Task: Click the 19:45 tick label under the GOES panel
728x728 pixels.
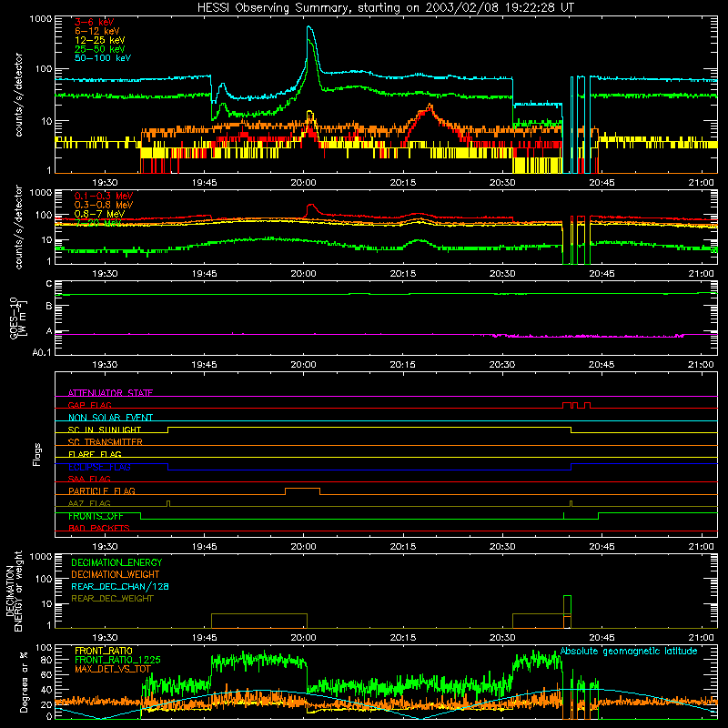Action: pyautogui.click(x=204, y=365)
